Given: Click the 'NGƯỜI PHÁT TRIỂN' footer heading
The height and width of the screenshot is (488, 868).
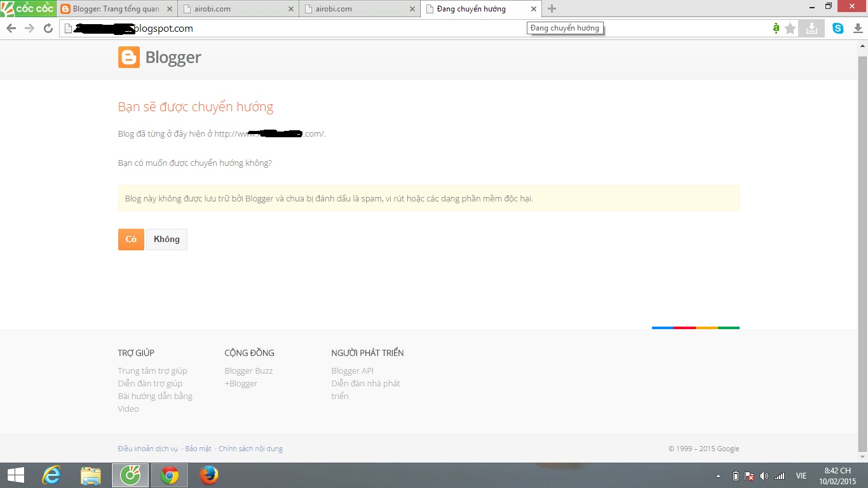Looking at the screenshot, I should point(368,353).
